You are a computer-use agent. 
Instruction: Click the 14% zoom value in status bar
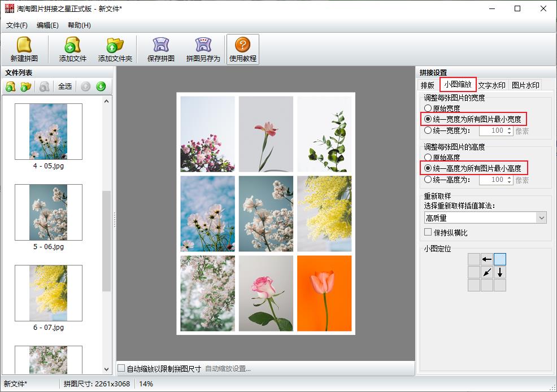coord(146,384)
